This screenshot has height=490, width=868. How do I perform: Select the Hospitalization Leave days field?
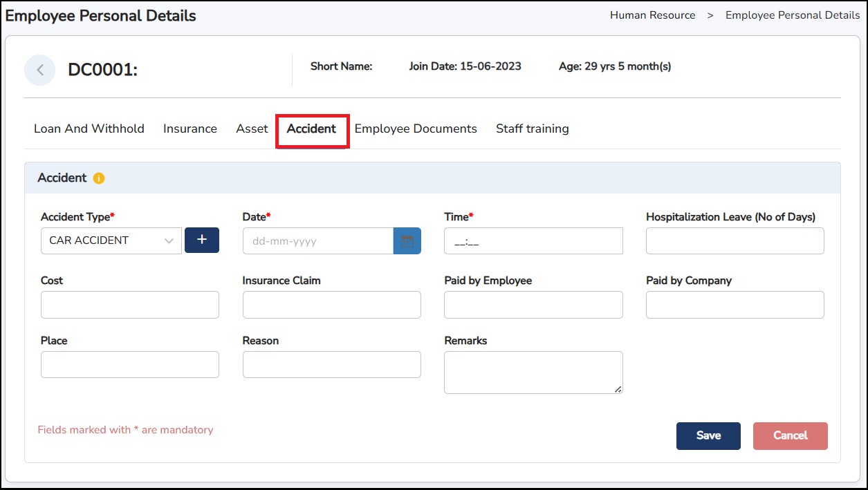735,241
